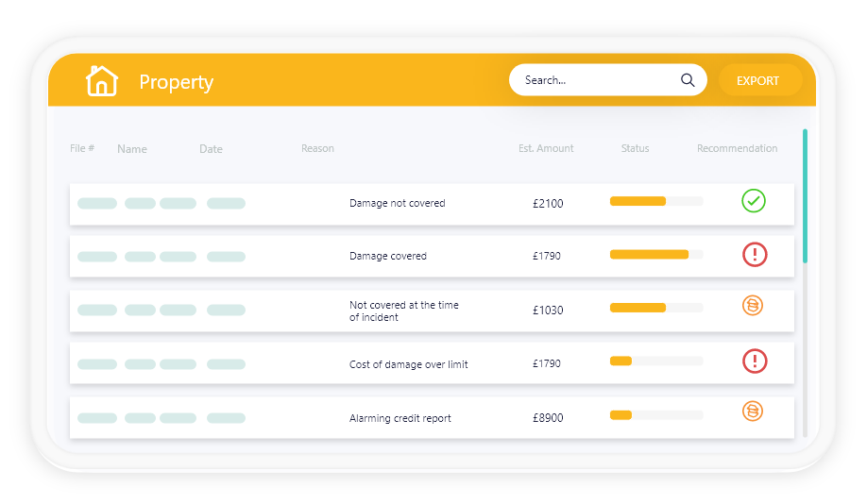
Task: Click red alert icon for Damage covered
Action: tap(755, 254)
